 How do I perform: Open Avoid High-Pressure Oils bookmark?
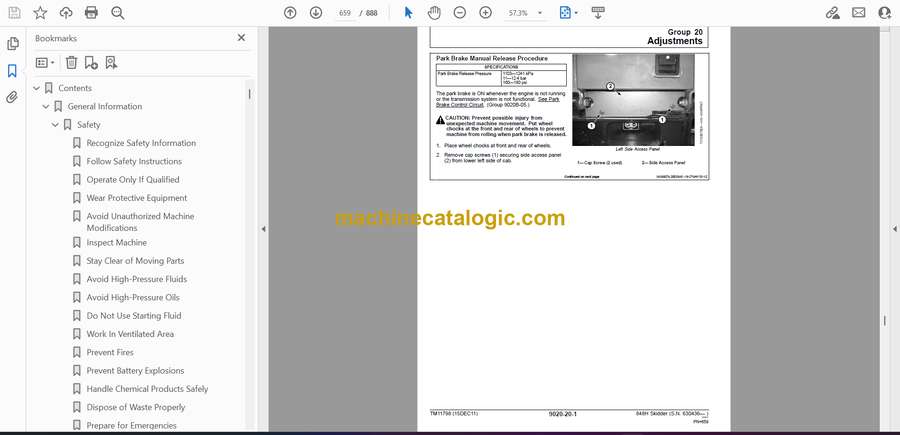tap(133, 297)
